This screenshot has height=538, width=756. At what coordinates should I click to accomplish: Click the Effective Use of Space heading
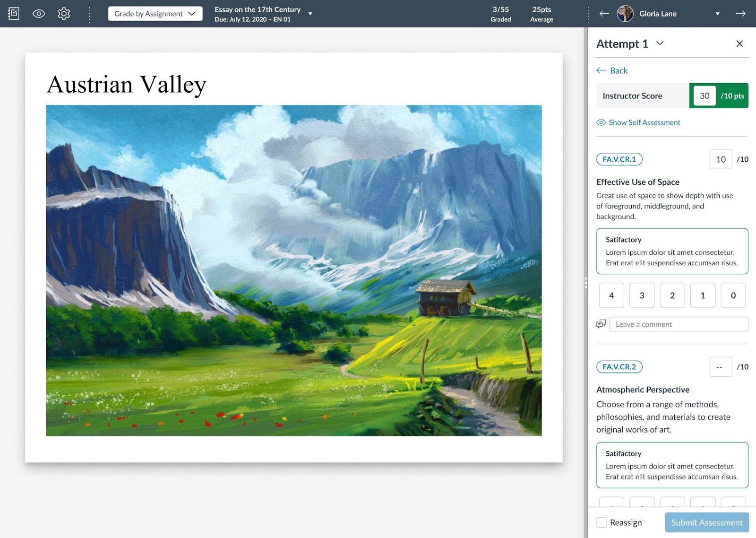tap(638, 182)
